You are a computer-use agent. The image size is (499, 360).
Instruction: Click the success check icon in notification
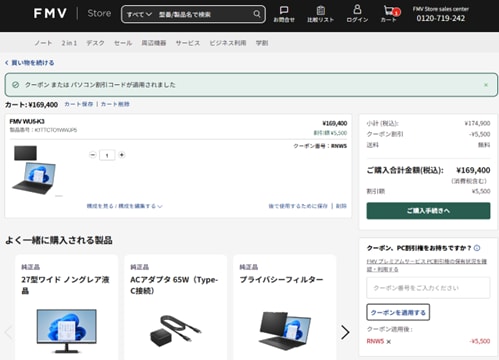click(15, 85)
